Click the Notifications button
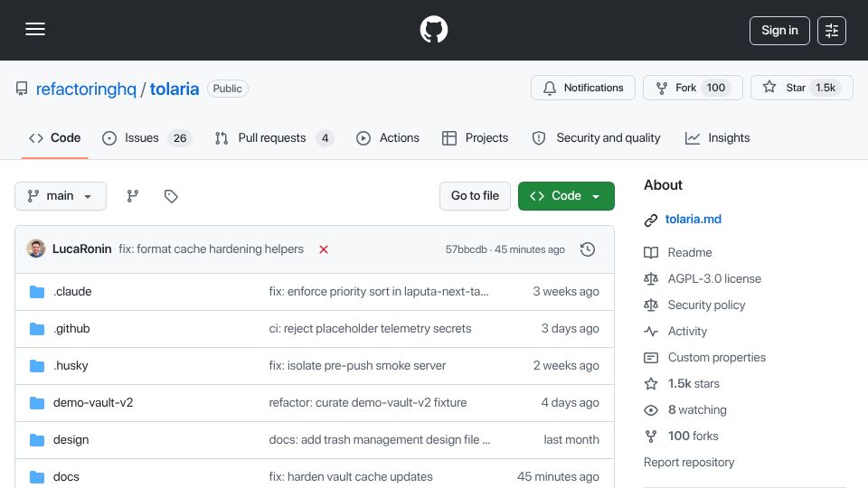868x488 pixels. [583, 88]
